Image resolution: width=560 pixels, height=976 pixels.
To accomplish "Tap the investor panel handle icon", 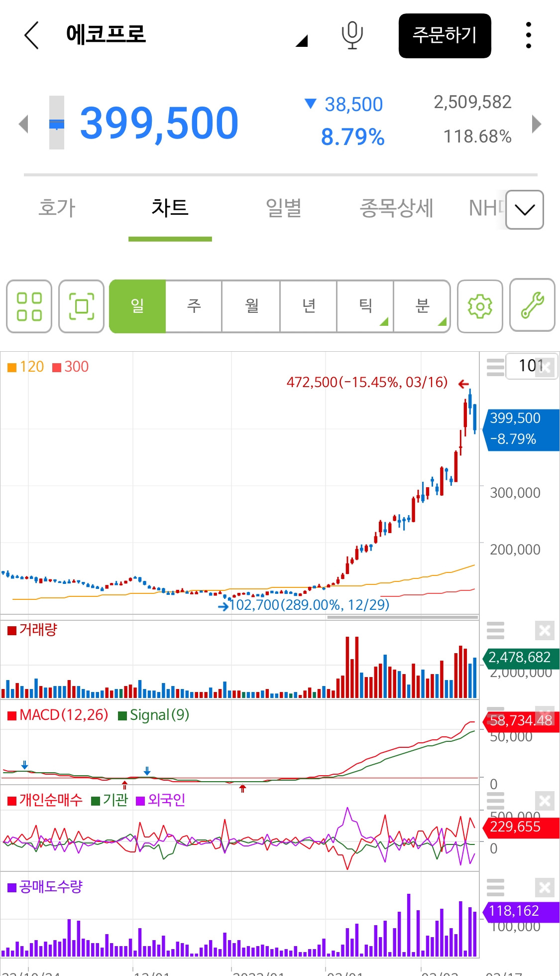I will click(495, 801).
